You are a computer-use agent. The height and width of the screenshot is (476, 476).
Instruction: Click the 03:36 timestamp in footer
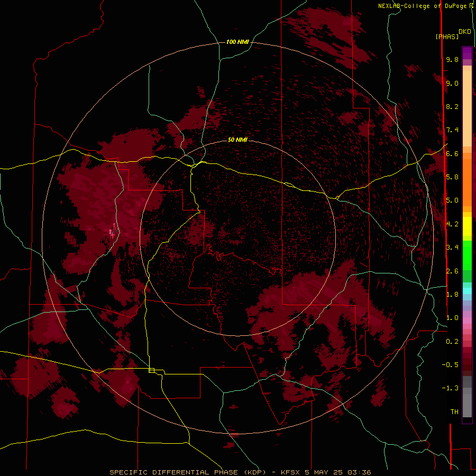[360, 472]
